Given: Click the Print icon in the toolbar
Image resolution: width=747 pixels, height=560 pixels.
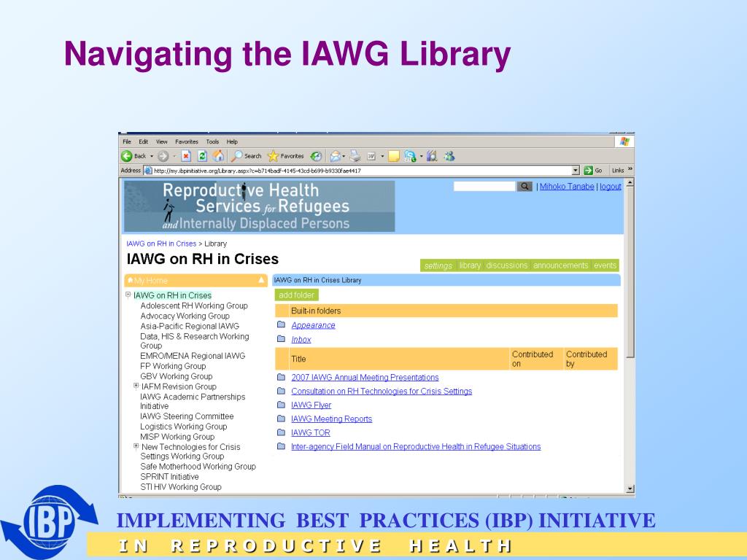Looking at the screenshot, I should 355,156.
